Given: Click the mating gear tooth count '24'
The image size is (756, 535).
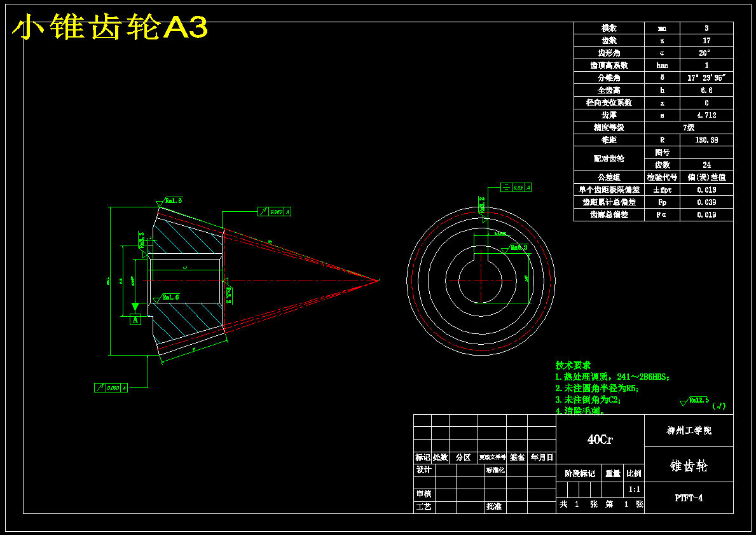Looking at the screenshot, I should (706, 165).
